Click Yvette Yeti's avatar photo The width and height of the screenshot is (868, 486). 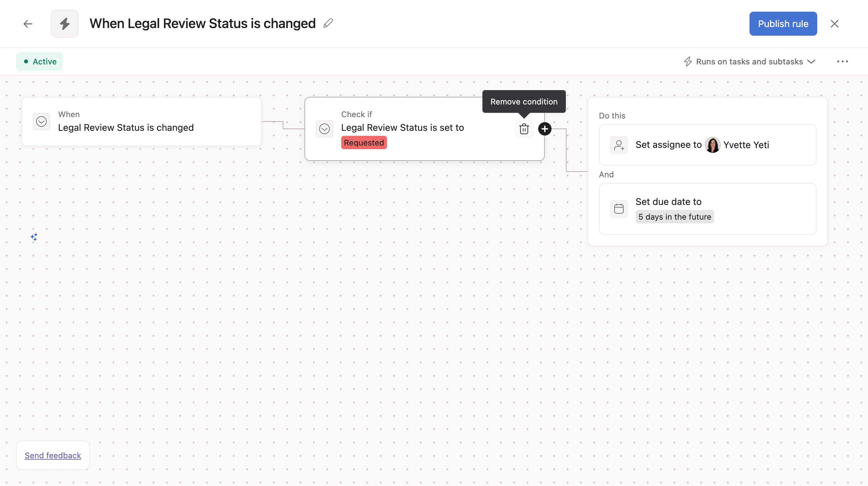[x=712, y=145]
